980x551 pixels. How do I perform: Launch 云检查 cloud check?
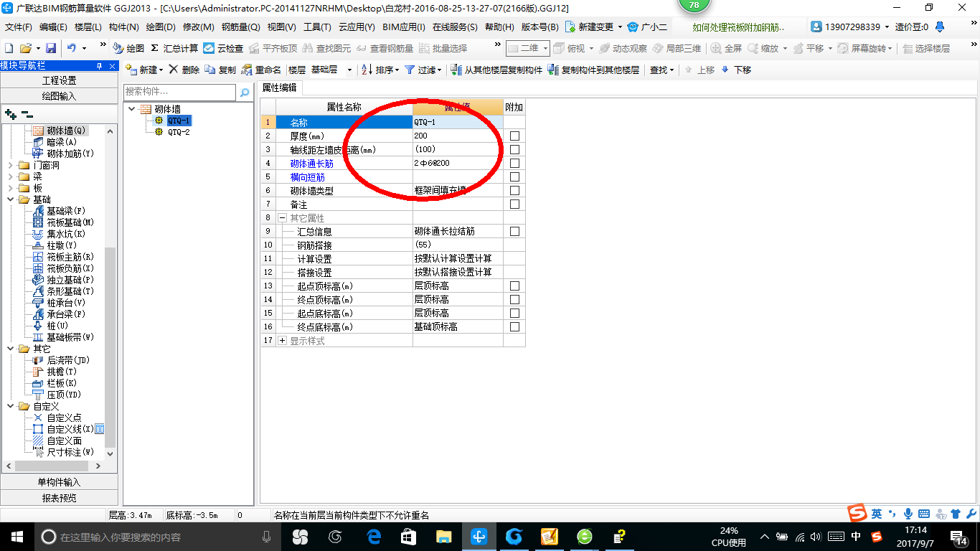tap(223, 48)
